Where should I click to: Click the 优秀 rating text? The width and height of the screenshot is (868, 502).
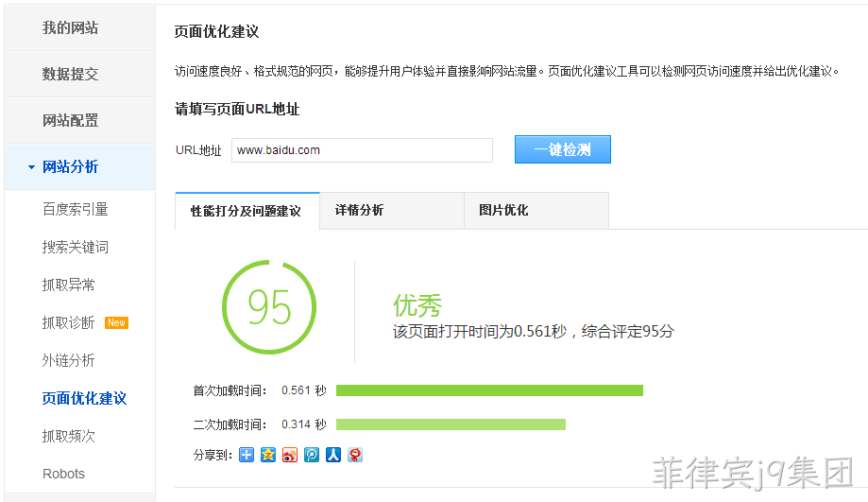pyautogui.click(x=417, y=305)
